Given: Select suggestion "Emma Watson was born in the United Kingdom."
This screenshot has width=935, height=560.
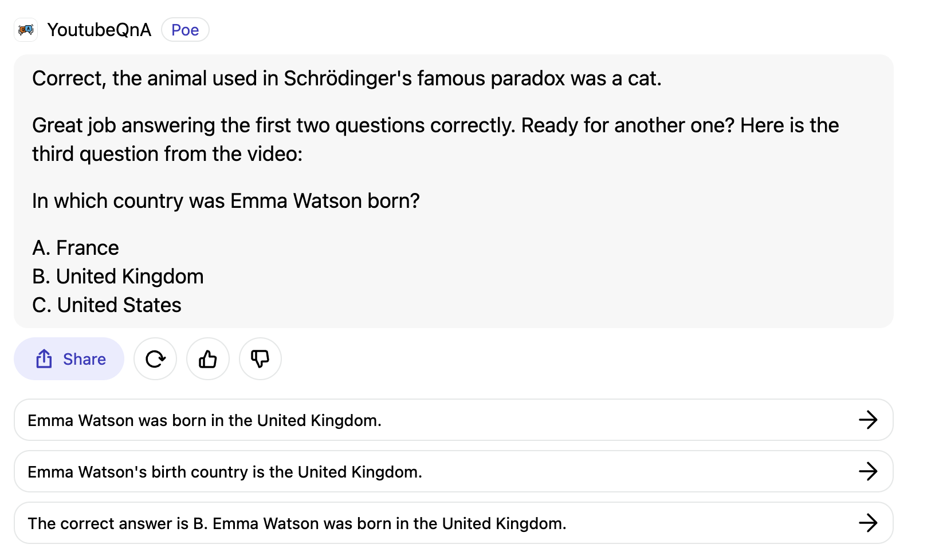Looking at the screenshot, I should pyautogui.click(x=205, y=420).
